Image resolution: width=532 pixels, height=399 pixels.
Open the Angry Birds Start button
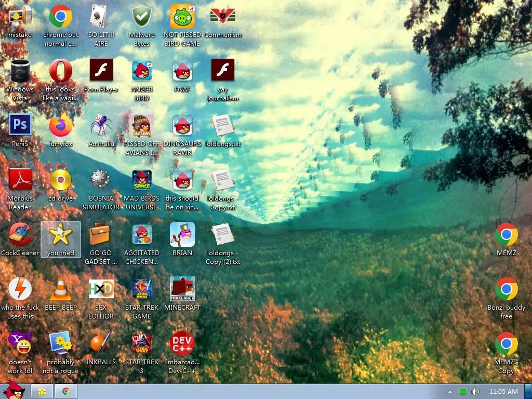tap(14, 391)
